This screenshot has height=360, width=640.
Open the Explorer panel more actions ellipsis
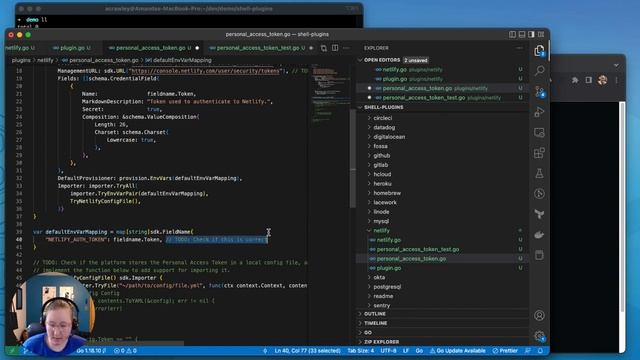click(x=519, y=48)
